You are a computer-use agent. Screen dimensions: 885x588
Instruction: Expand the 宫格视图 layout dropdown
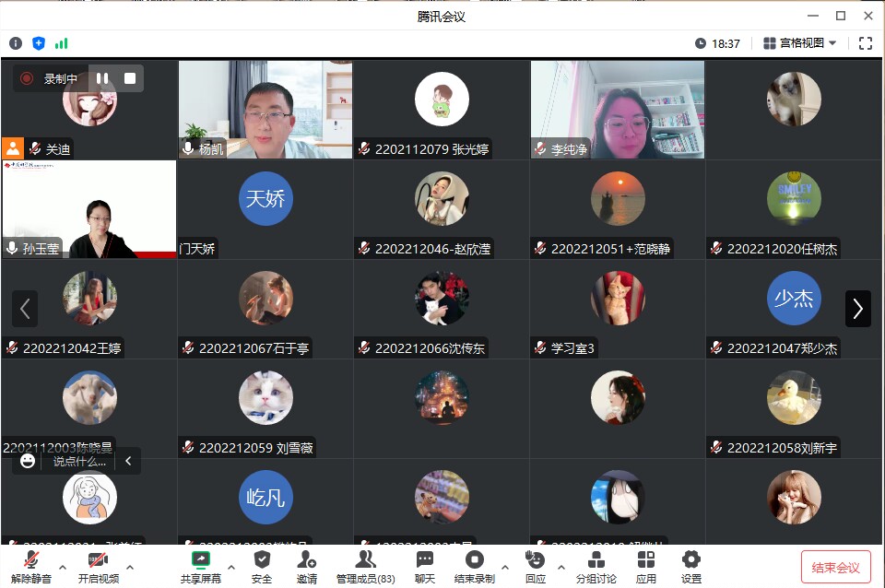pyautogui.click(x=800, y=43)
